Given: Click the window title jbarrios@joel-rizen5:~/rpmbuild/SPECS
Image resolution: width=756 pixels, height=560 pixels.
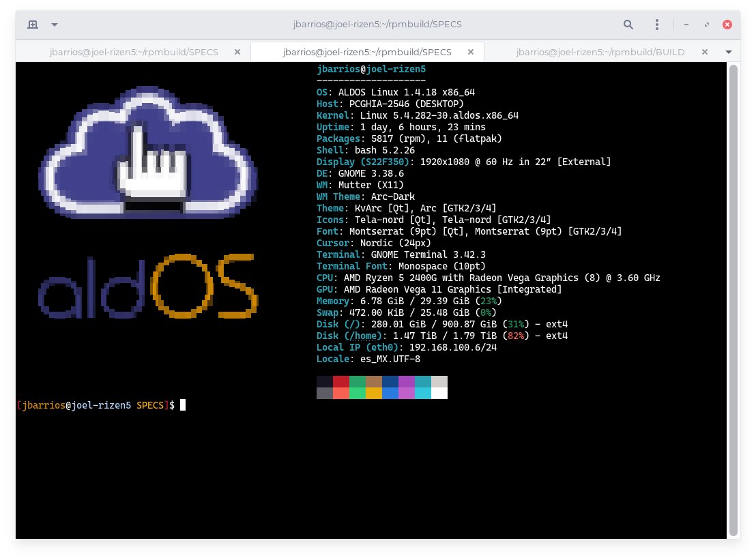Looking at the screenshot, I should [377, 24].
